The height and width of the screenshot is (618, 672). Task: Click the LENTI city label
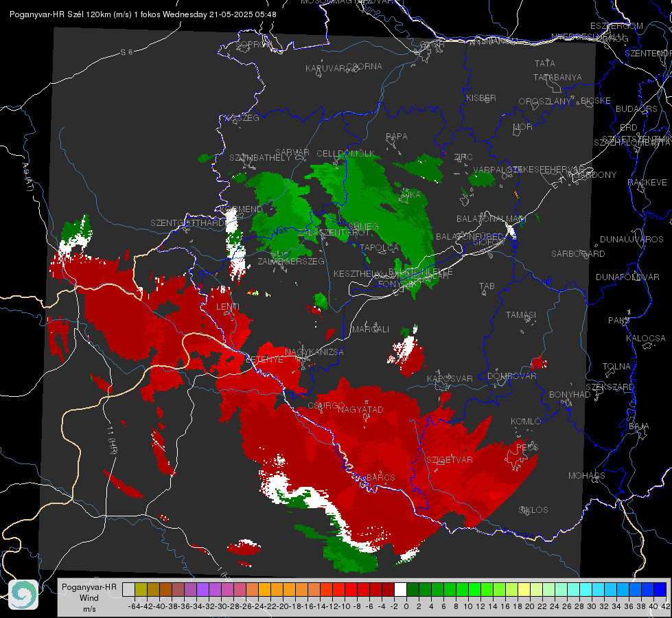click(x=228, y=307)
